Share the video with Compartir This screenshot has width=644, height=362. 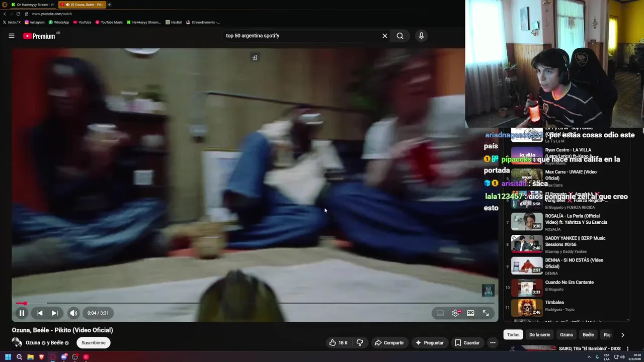point(389,342)
